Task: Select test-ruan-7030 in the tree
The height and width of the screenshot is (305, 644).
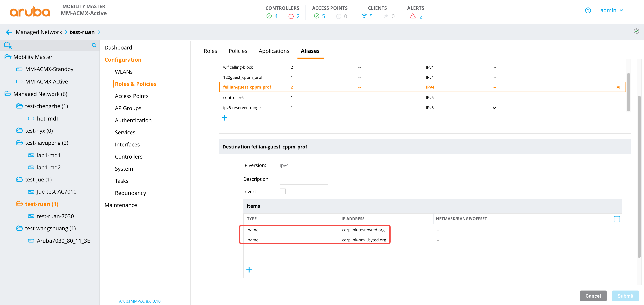Action: coord(55,216)
